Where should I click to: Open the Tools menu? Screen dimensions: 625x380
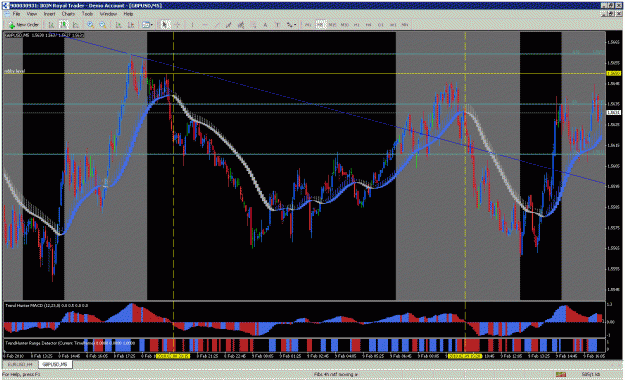87,14
